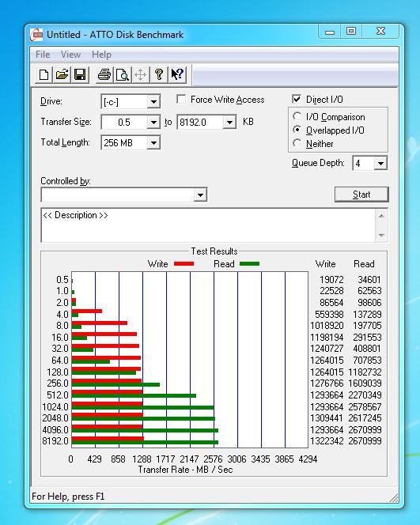Open Print Preview magnifier icon
Screen dimensions: 420x525
point(123,74)
